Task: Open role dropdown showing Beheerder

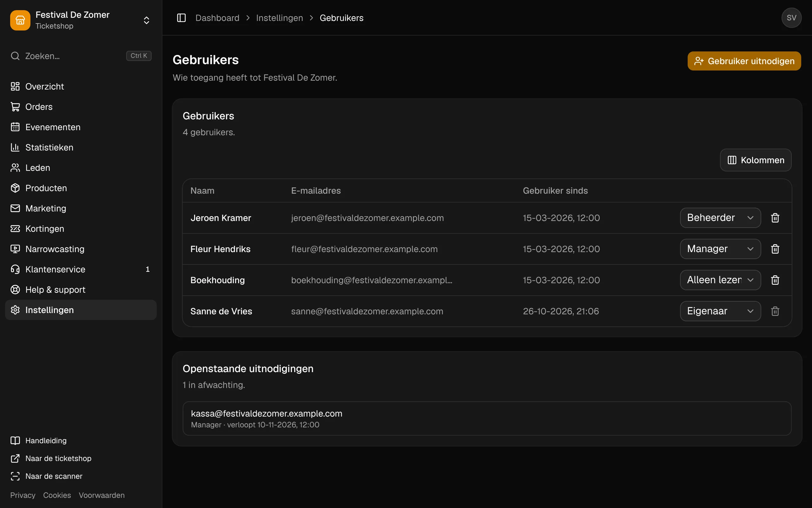Action: coord(720,218)
